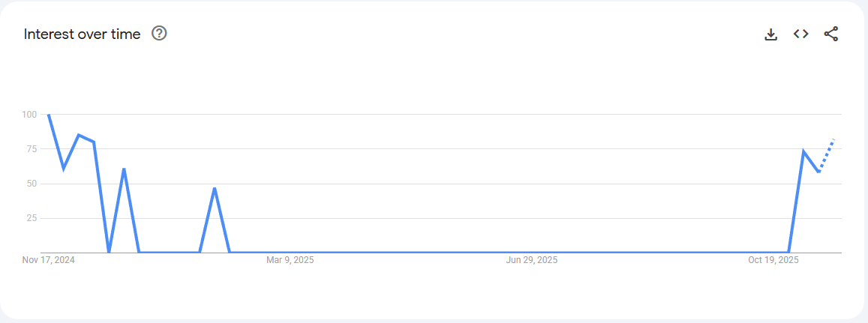Click the "Interest over time" heading
The width and height of the screenshot is (868, 323).
[82, 34]
